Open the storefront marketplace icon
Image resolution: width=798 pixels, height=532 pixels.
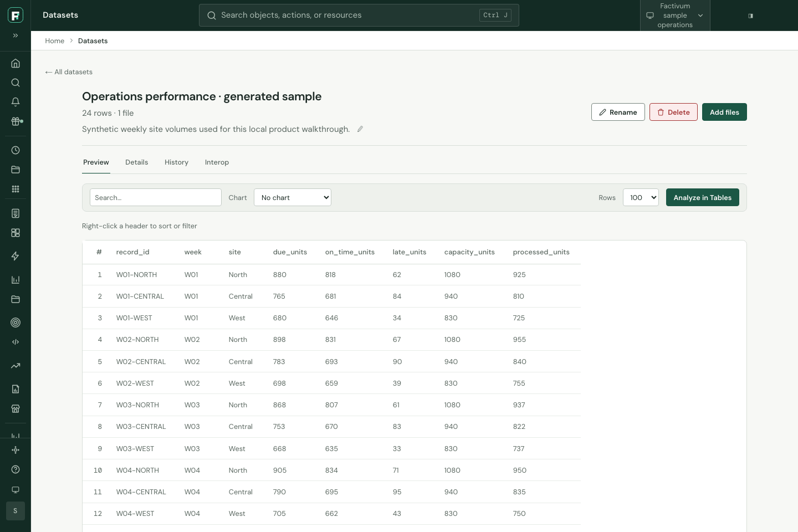pos(16,408)
